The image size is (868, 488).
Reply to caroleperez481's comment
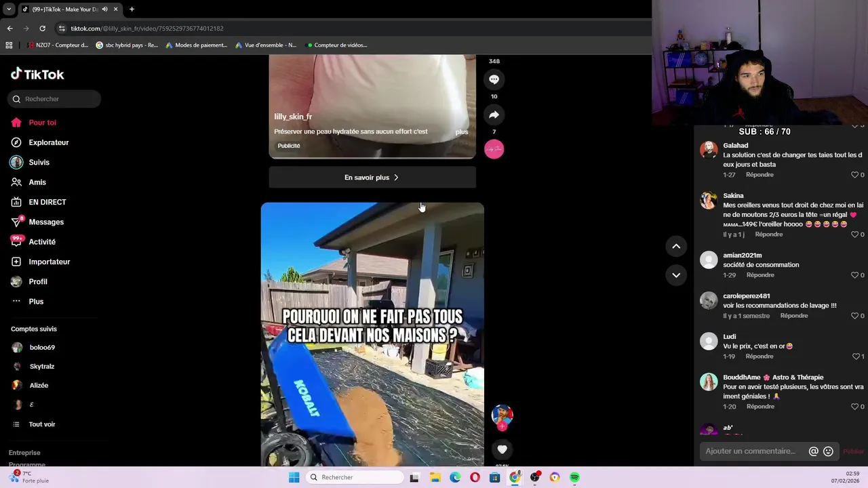point(794,316)
